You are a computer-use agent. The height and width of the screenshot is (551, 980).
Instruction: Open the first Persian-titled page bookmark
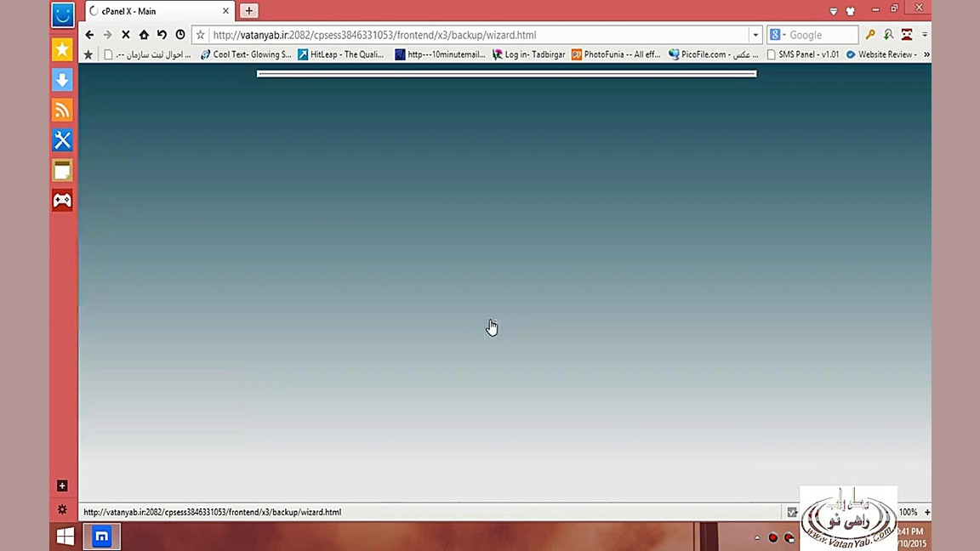click(x=147, y=54)
